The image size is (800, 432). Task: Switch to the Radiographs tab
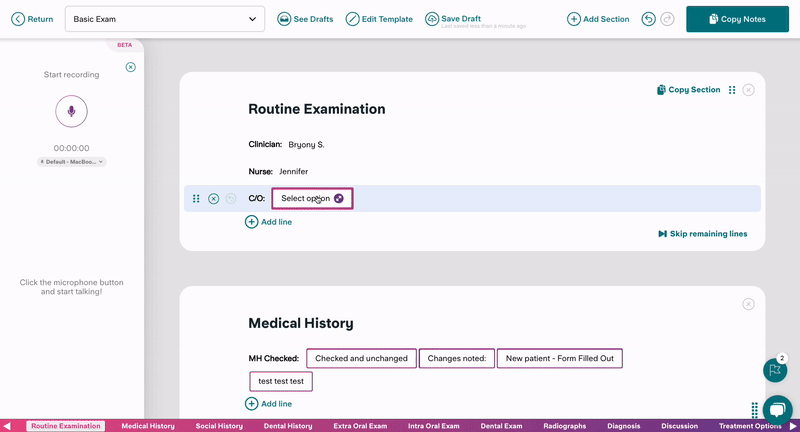(565, 426)
